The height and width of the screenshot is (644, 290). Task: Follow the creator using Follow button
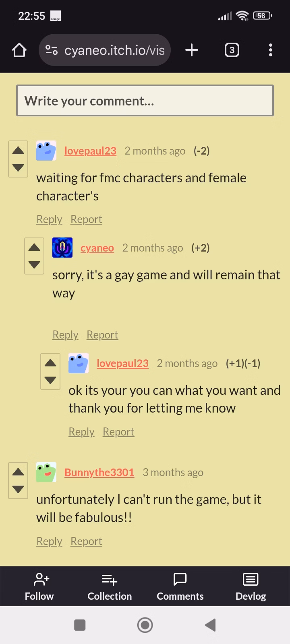pos(39,587)
